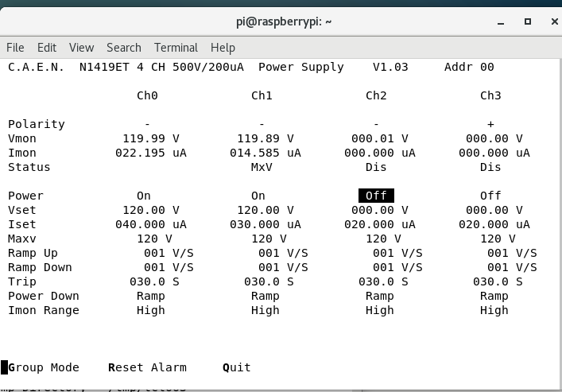
Task: Click Ch0 Vmon 119.99 V reading
Action: pyautogui.click(x=150, y=138)
